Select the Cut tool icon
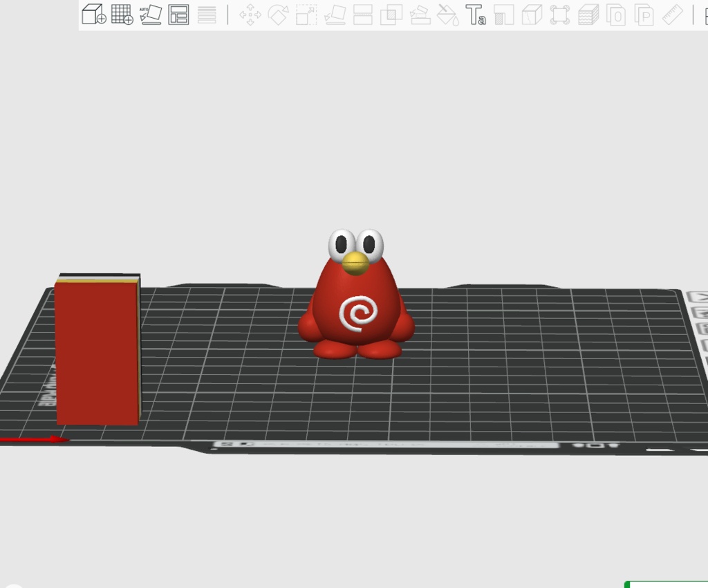 pyautogui.click(x=363, y=15)
